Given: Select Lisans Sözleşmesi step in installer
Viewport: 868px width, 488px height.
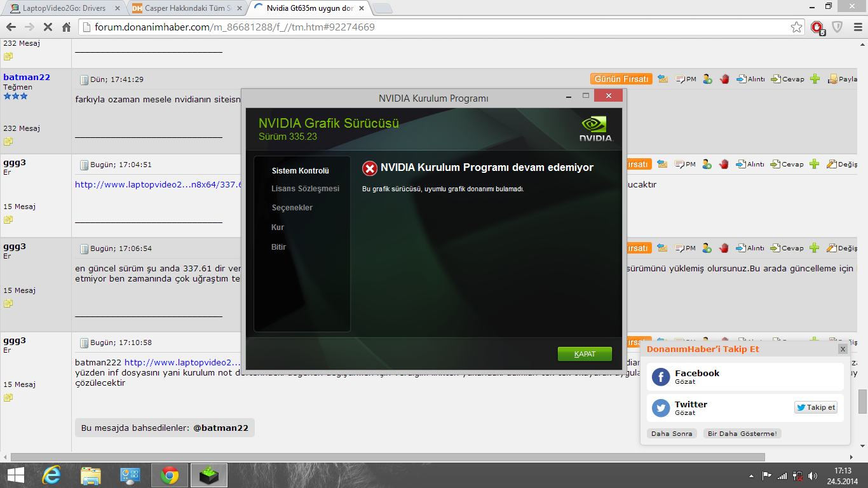Looking at the screenshot, I should pos(305,189).
